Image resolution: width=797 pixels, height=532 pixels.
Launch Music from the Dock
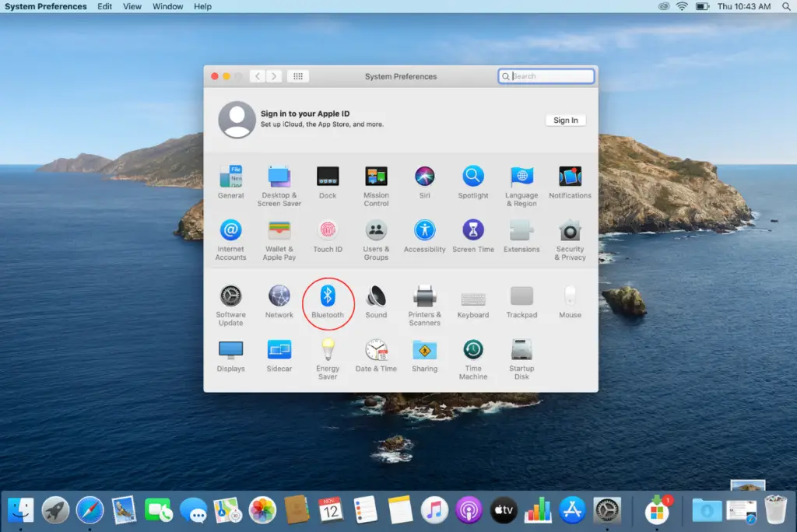coord(434,509)
